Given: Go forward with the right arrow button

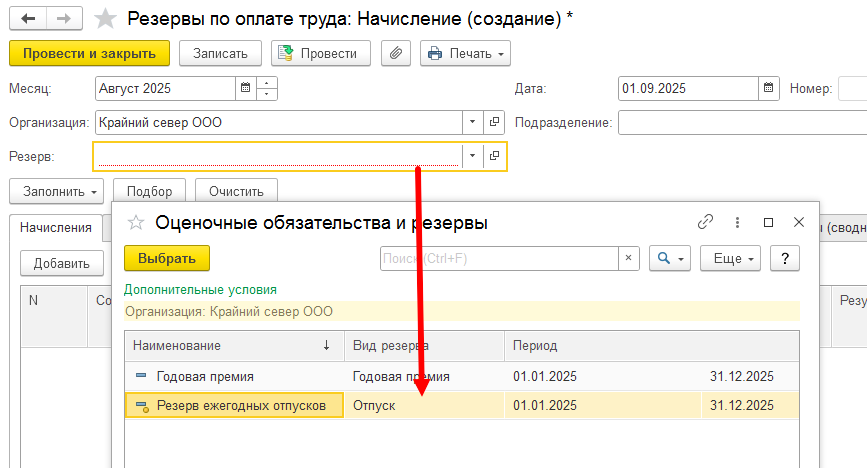Looking at the screenshot, I should click(x=64, y=18).
